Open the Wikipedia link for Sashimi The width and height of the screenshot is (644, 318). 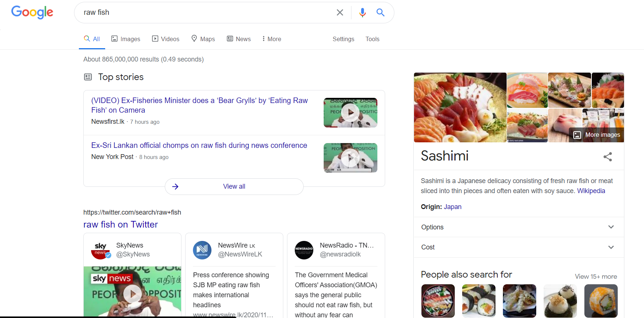(x=591, y=191)
